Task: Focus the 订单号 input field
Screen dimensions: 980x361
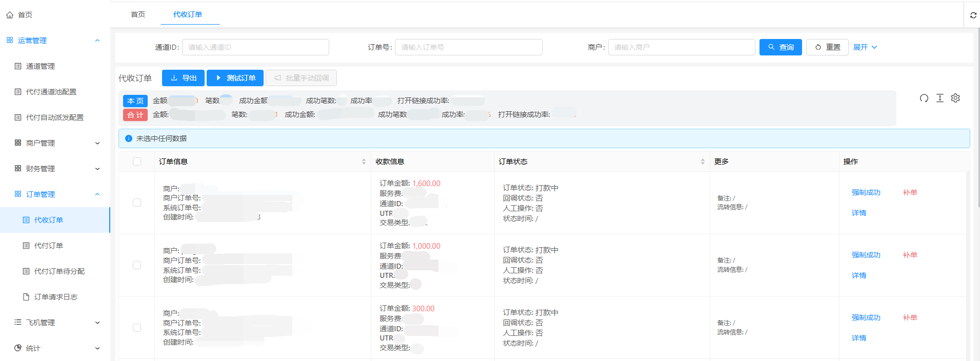Action: (x=469, y=47)
